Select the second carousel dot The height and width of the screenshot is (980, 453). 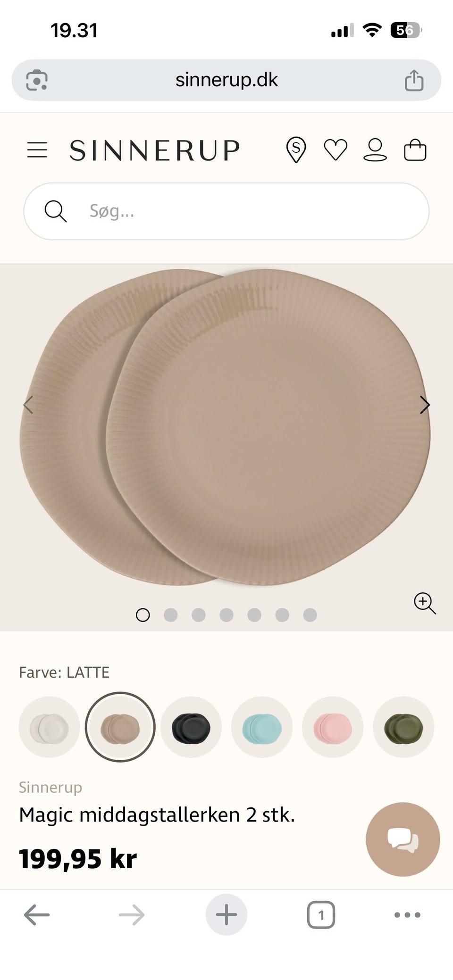[171, 615]
